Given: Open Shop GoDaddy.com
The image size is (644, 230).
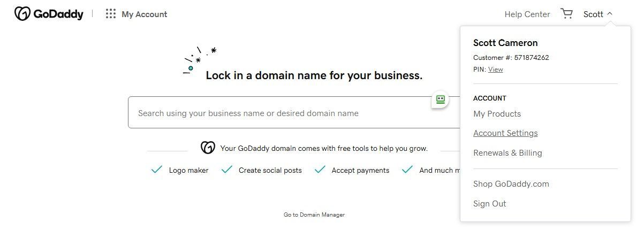Looking at the screenshot, I should point(511,184).
